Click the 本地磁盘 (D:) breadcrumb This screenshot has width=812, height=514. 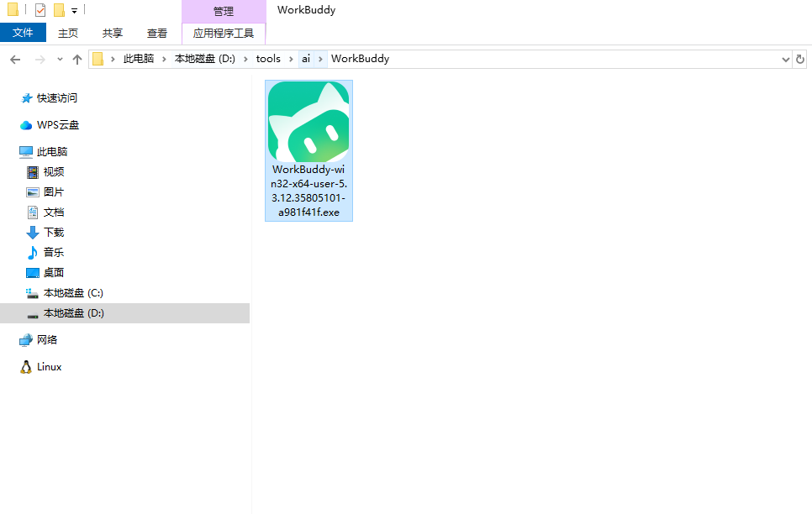(205, 59)
